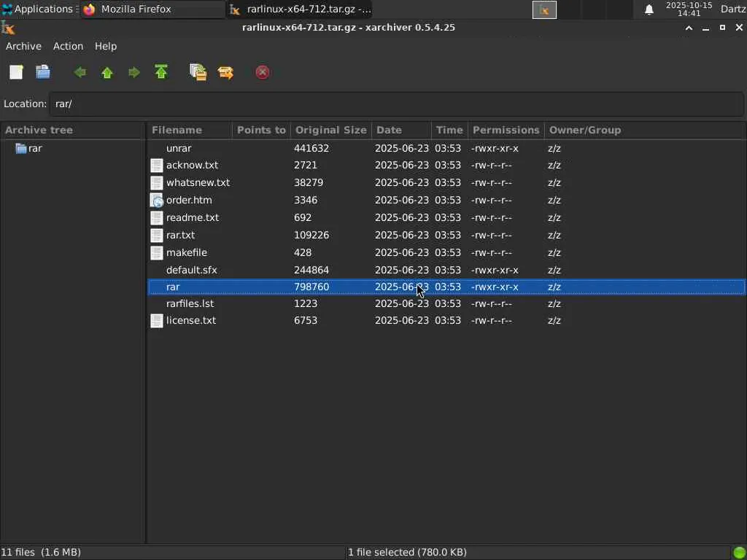The height and width of the screenshot is (560, 747).
Task: Click the highlighted rar filename
Action: click(x=172, y=287)
